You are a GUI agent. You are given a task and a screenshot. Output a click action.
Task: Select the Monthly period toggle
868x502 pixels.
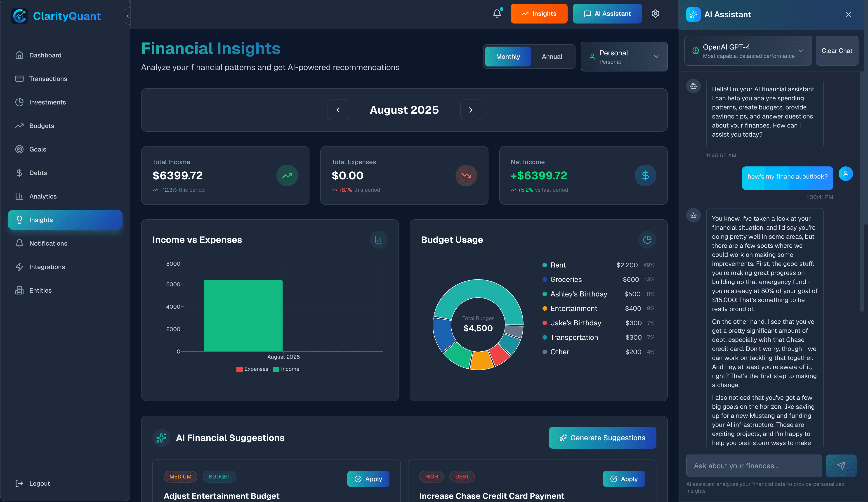508,57
